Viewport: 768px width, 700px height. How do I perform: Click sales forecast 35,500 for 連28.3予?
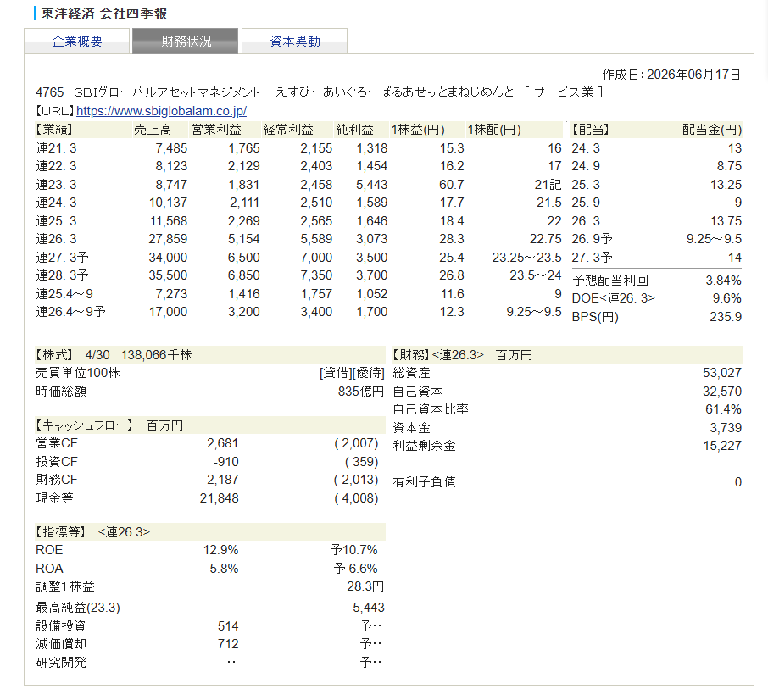168,275
